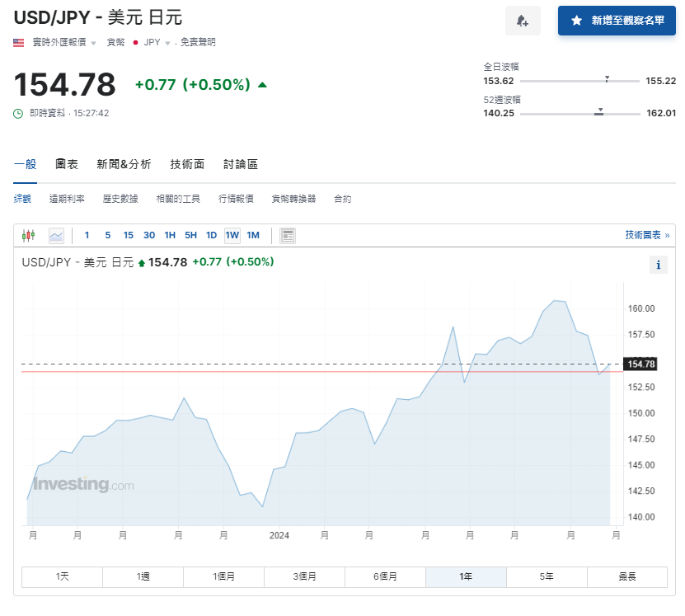Select the 1H interval icon
The image size is (685, 616).
click(x=169, y=235)
